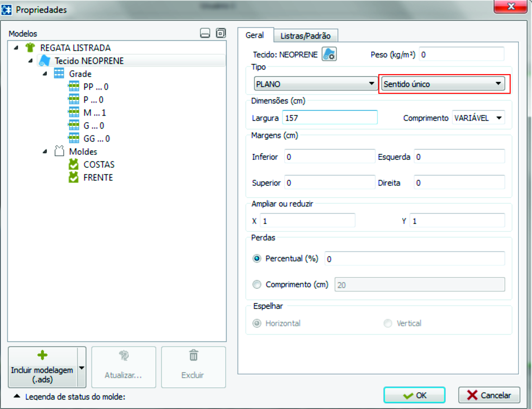Click the Grade table icon

[x=59, y=73]
